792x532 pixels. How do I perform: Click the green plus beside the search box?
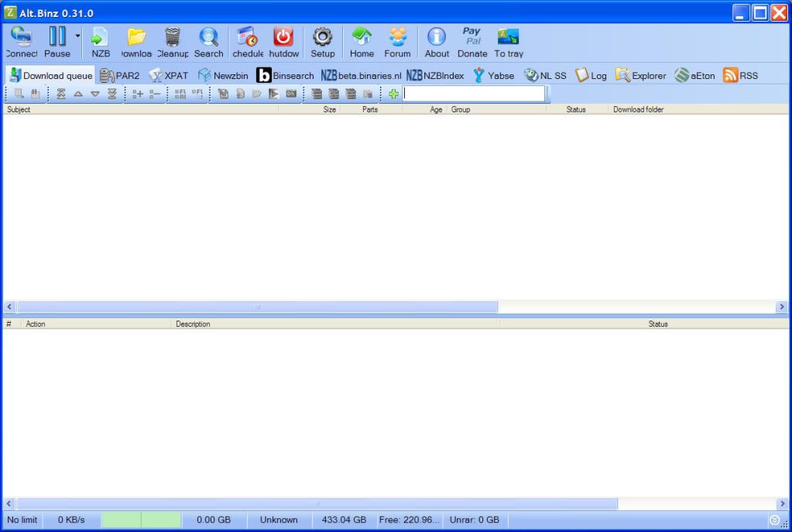[393, 93]
